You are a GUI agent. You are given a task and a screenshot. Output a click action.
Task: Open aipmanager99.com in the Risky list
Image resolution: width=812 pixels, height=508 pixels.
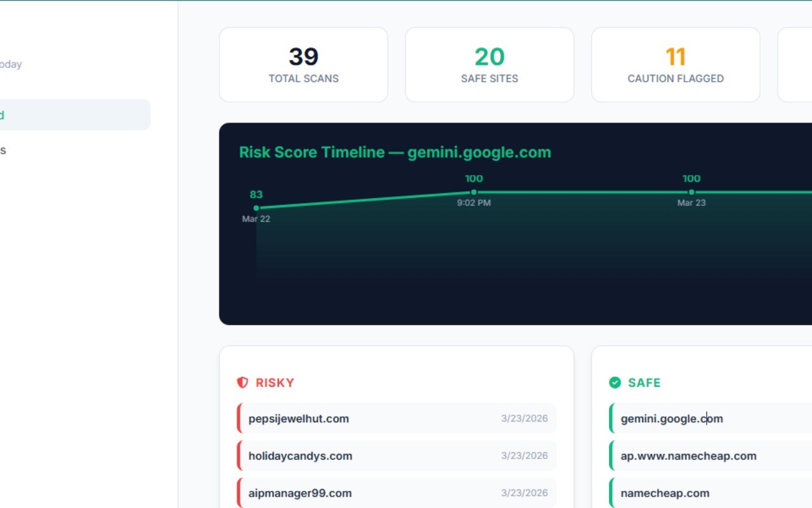tap(396, 493)
